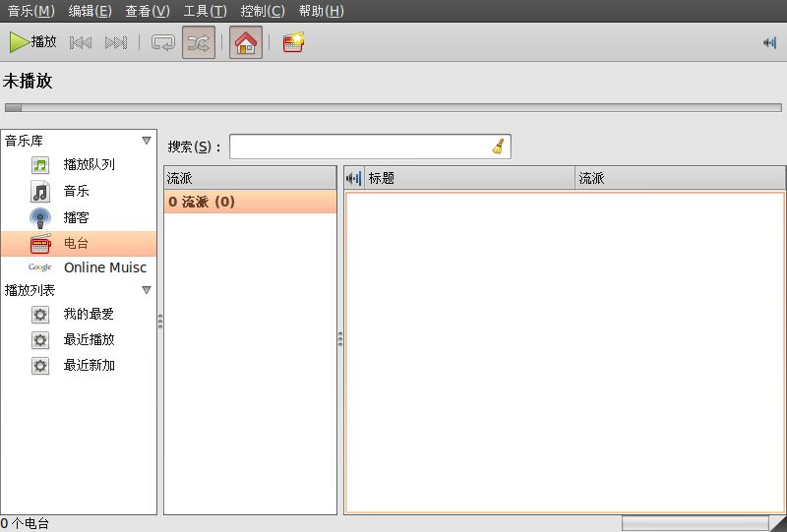Toggle the home browse view button

(246, 42)
